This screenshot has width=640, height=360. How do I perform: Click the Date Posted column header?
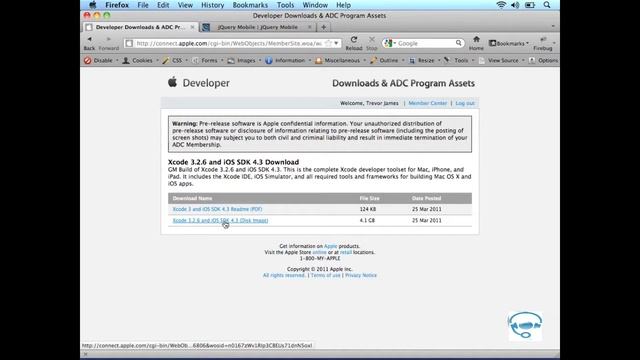tap(427, 198)
